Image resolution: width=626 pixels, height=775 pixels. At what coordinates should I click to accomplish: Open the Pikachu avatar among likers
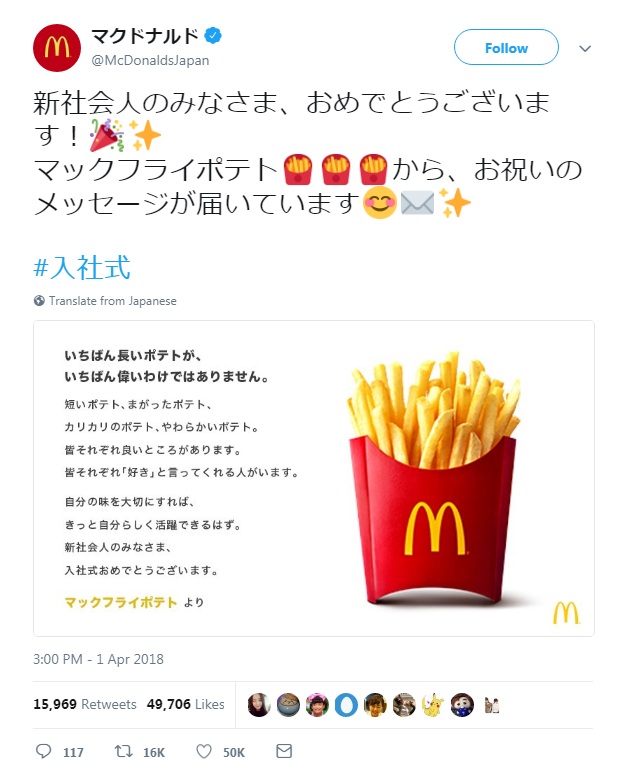click(433, 705)
